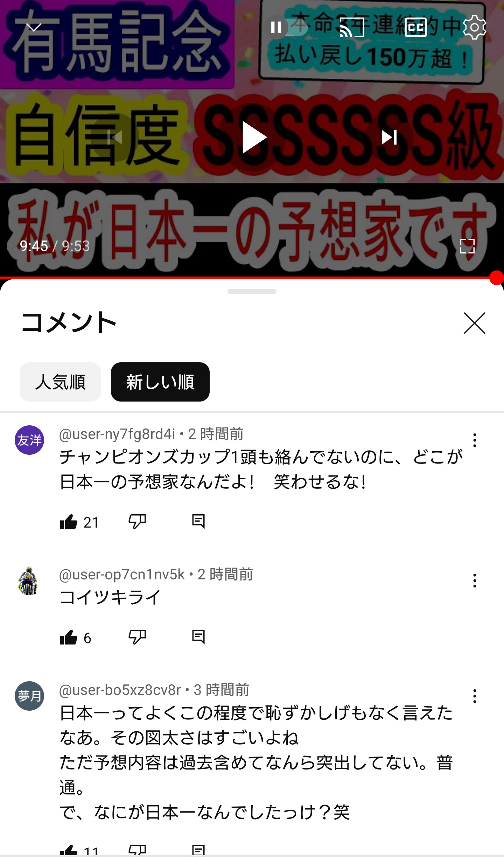Click the red progress bar scrubber handle
The width and height of the screenshot is (504, 857).
[496, 278]
